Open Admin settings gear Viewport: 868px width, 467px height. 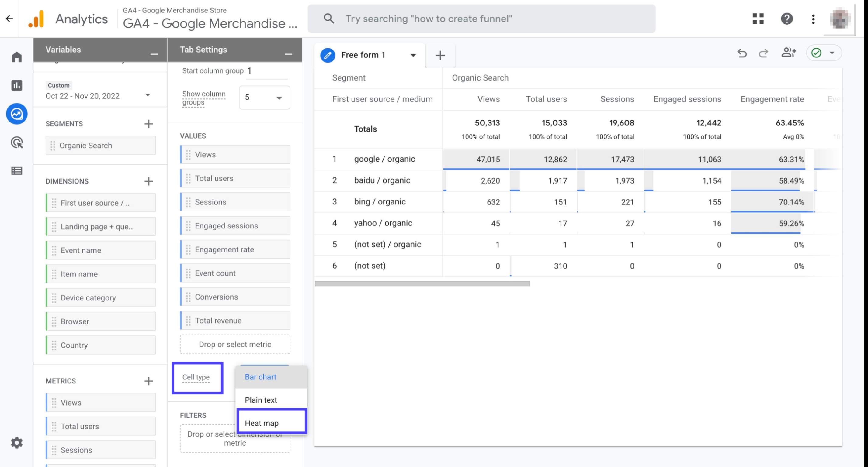[16, 442]
